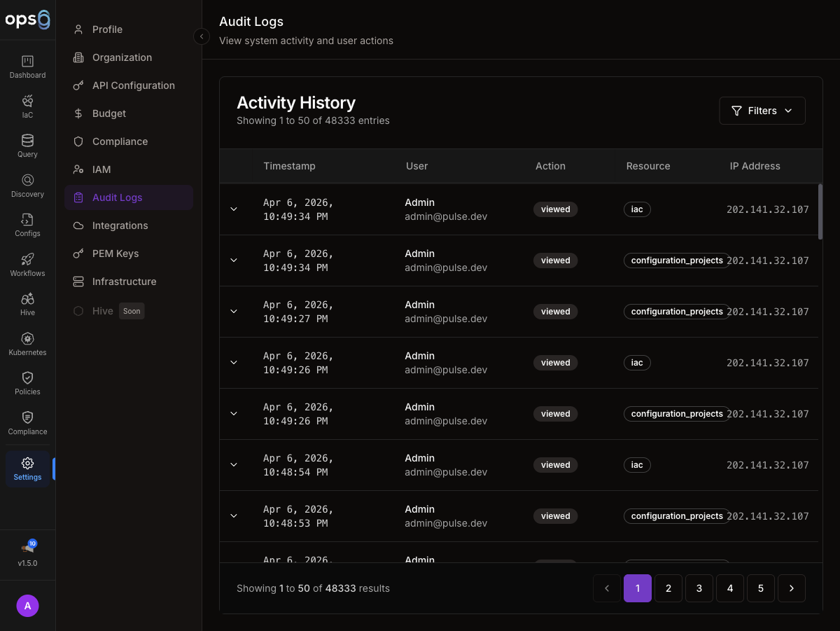840x631 pixels.
Task: Expand the 10:48:54 PM log entry
Action: pyautogui.click(x=234, y=465)
